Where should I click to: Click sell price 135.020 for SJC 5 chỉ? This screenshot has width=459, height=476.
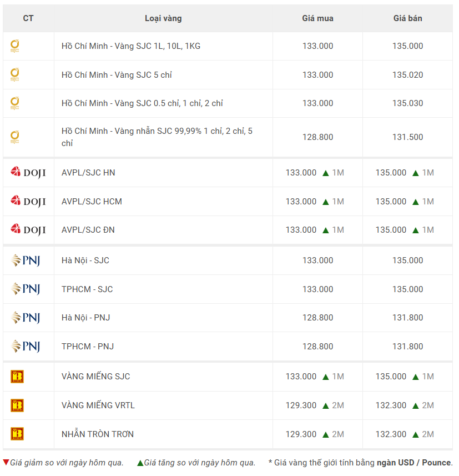tap(408, 74)
